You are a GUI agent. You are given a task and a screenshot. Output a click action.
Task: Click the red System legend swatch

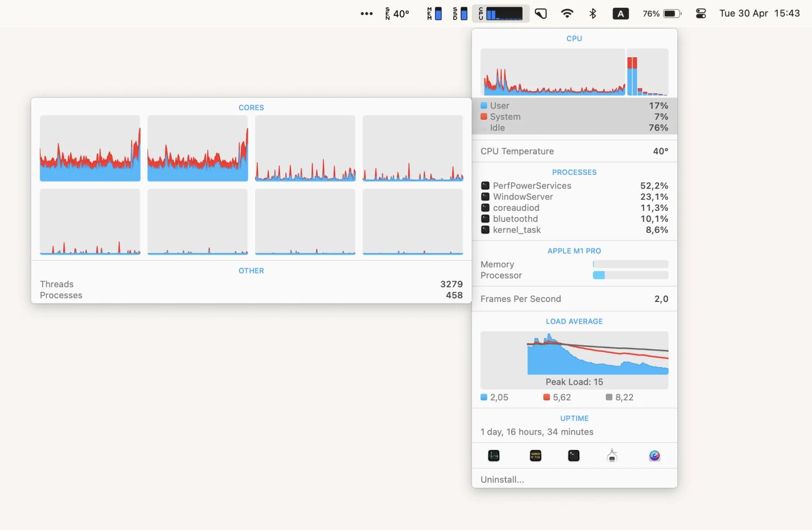(484, 117)
